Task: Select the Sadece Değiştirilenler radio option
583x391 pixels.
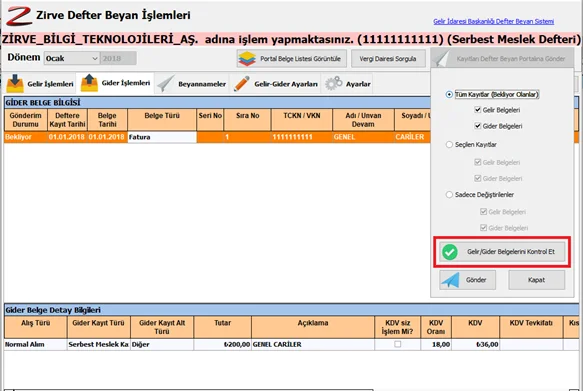Action: pos(449,194)
